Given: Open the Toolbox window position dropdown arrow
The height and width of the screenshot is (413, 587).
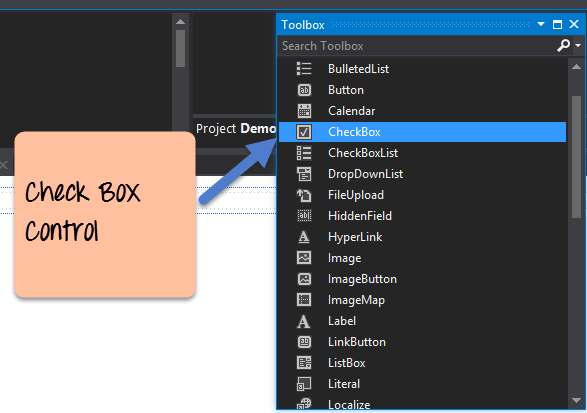Looking at the screenshot, I should [x=541, y=24].
